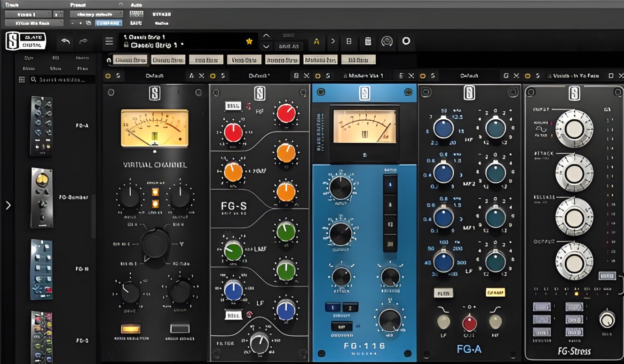Select the first module category tab above the rack
This screenshot has width=624, height=364.
coord(130,60)
